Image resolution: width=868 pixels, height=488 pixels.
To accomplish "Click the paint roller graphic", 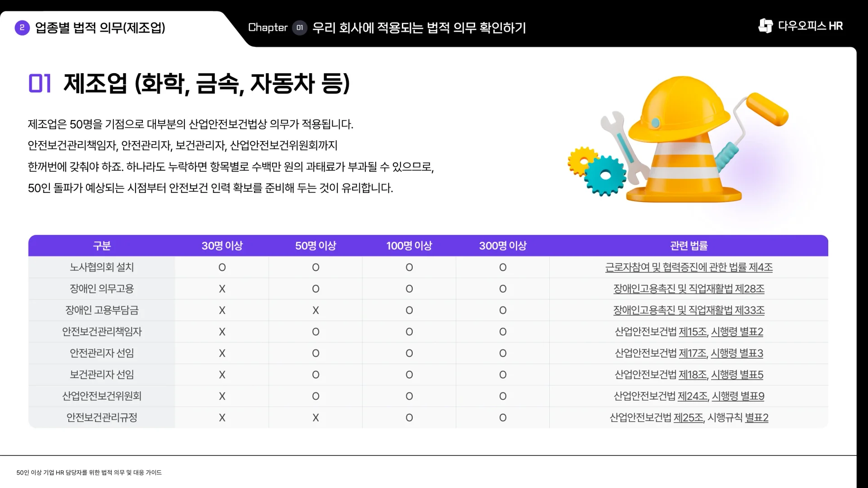I will [769, 108].
